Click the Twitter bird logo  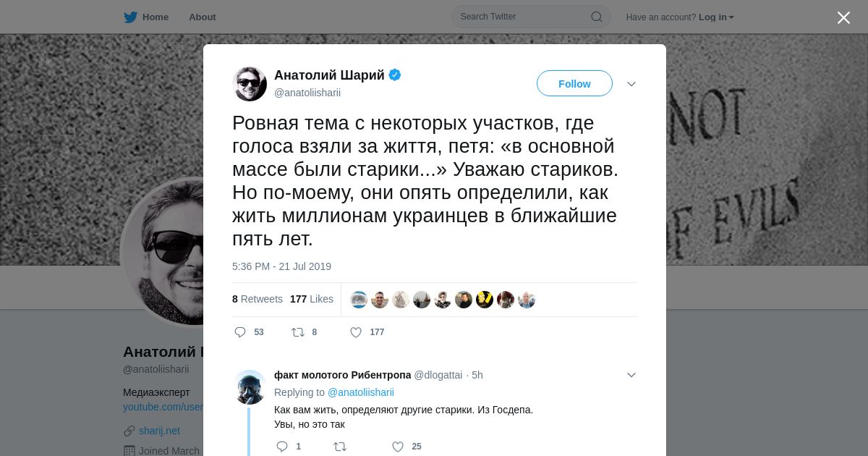(x=130, y=17)
